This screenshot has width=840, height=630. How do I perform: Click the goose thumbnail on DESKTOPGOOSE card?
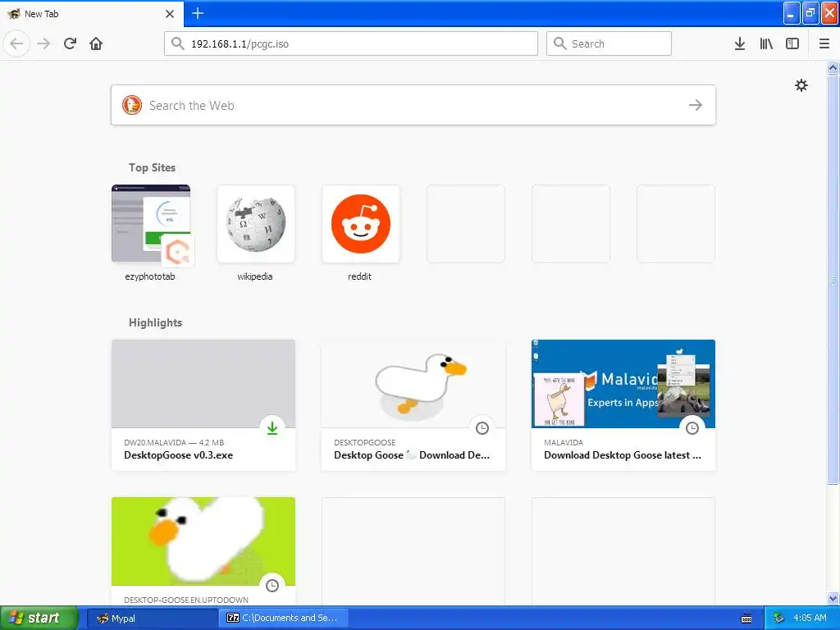pyautogui.click(x=413, y=384)
